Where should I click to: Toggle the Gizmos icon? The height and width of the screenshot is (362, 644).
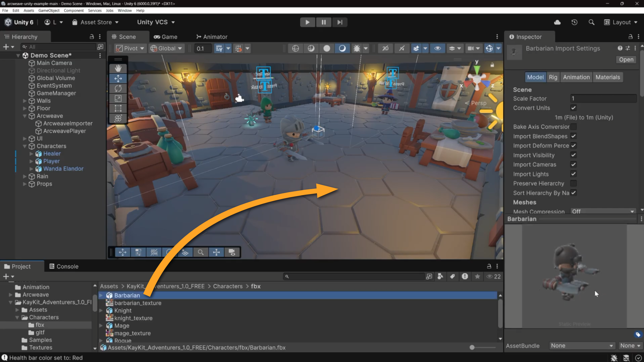(489, 48)
